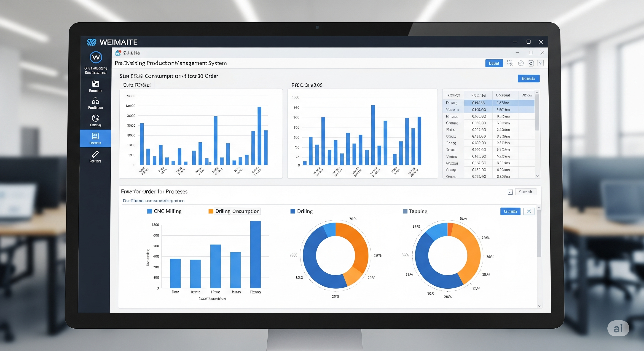
Task: Click the pencil icon at sidebar bottom
Action: [95, 154]
